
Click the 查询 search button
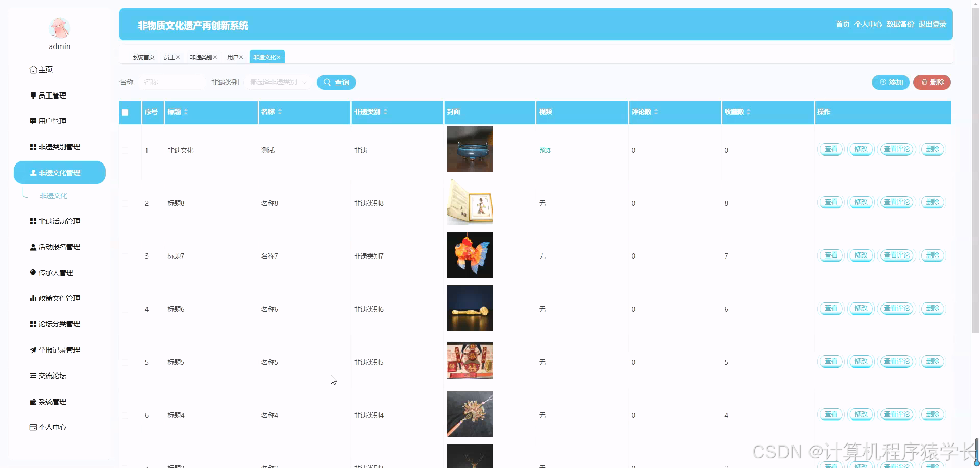[336, 82]
